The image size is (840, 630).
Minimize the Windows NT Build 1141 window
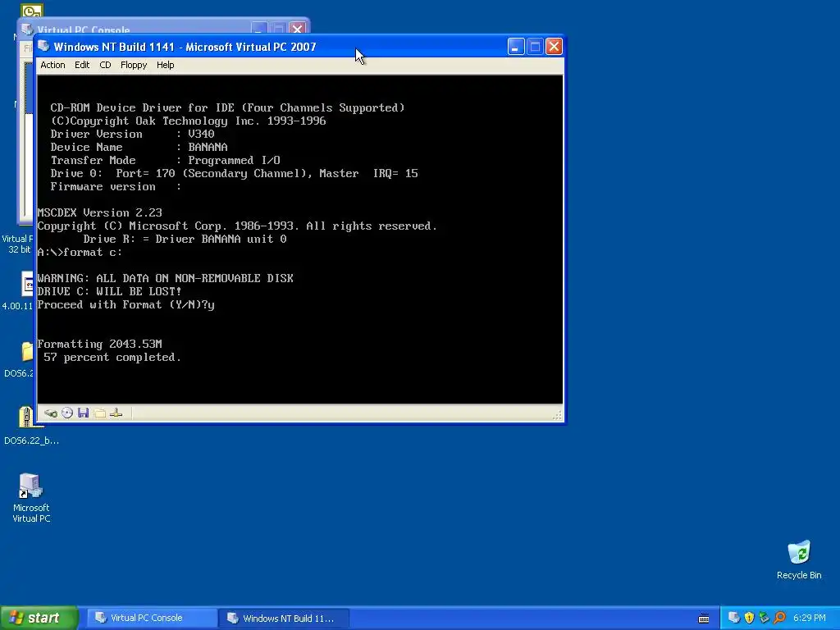515,47
